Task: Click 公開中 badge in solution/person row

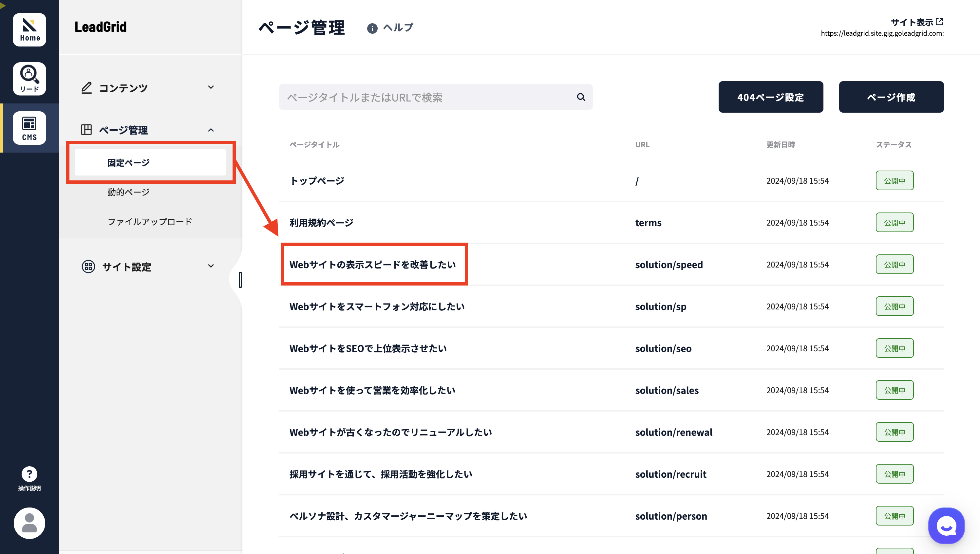Action: click(x=895, y=516)
